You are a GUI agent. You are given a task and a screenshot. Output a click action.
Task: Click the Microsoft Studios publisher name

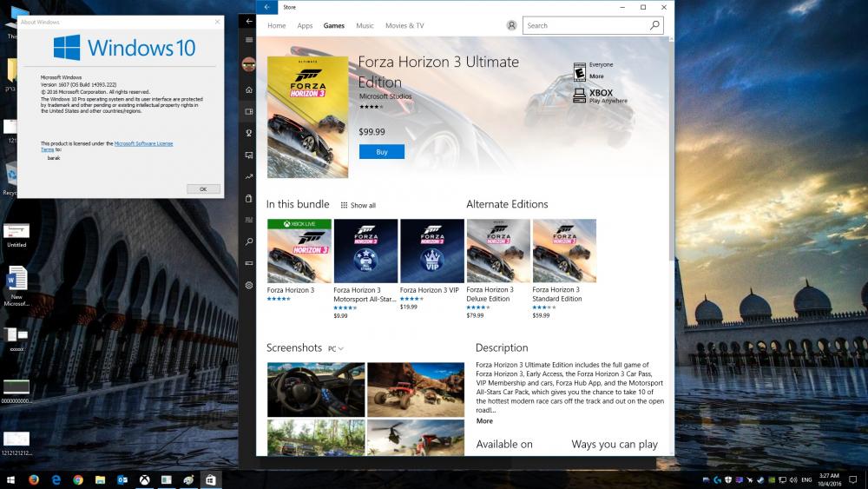(x=385, y=96)
